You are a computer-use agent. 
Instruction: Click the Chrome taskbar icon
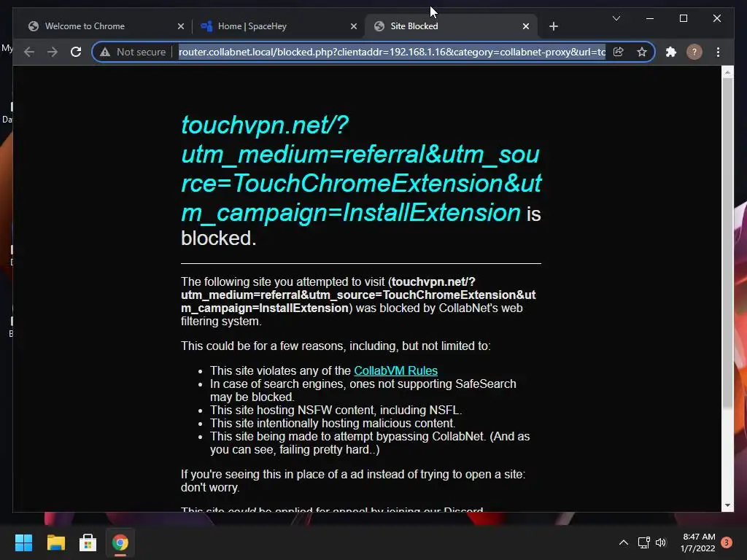coord(120,542)
